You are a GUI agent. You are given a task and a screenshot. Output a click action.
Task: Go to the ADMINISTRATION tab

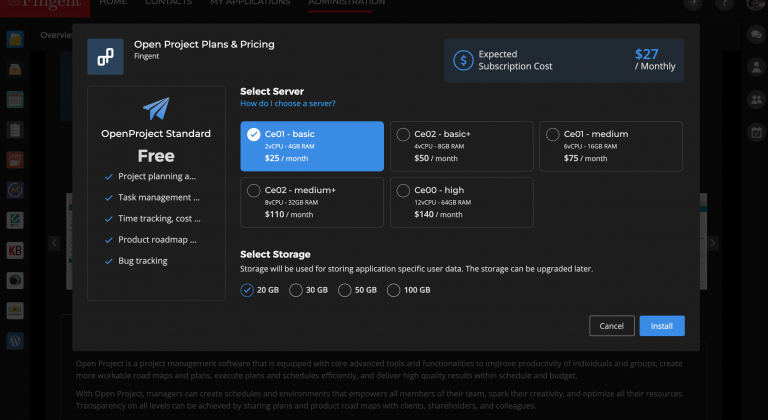(x=346, y=3)
